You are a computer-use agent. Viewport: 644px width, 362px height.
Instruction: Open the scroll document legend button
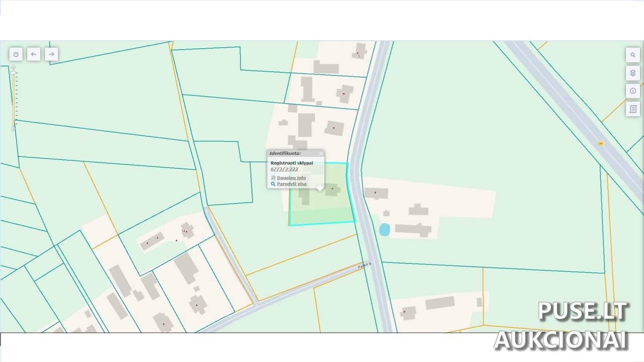point(632,109)
